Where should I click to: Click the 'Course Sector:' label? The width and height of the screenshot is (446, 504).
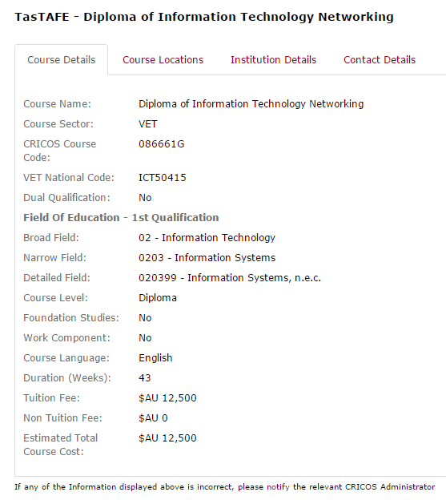coord(58,124)
